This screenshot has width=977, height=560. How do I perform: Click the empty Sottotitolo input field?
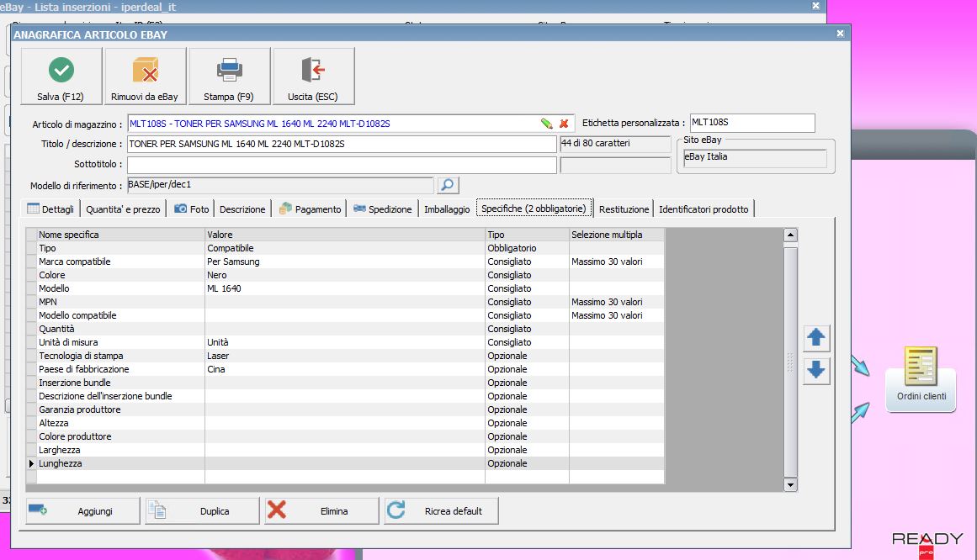(x=342, y=165)
